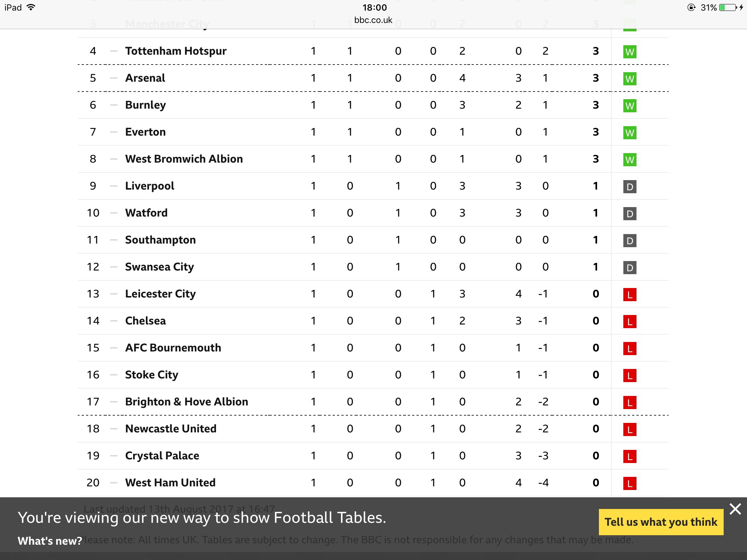Select AFC Bournemouth in standings
This screenshot has width=747, height=560.
(x=173, y=348)
